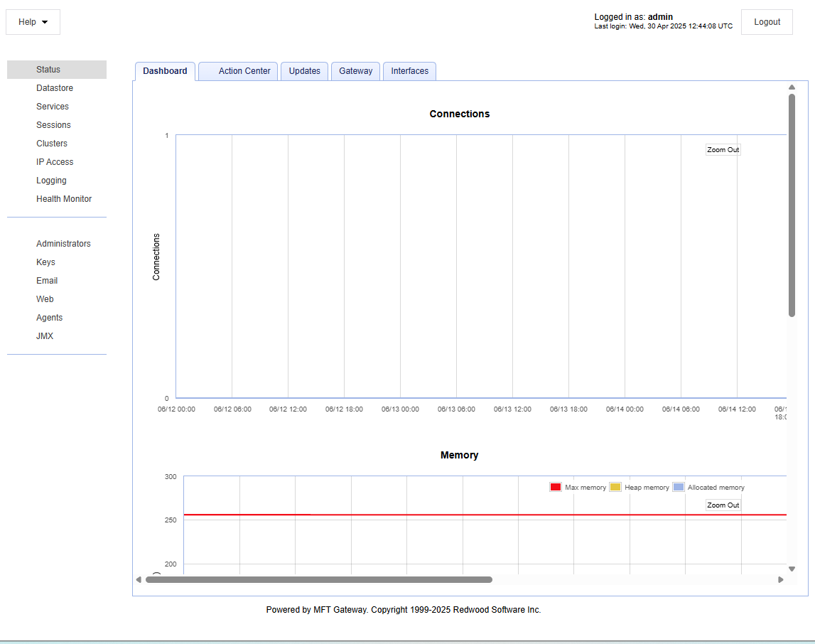
Task: Click the '06/14 06:00' axis label
Action: point(681,409)
